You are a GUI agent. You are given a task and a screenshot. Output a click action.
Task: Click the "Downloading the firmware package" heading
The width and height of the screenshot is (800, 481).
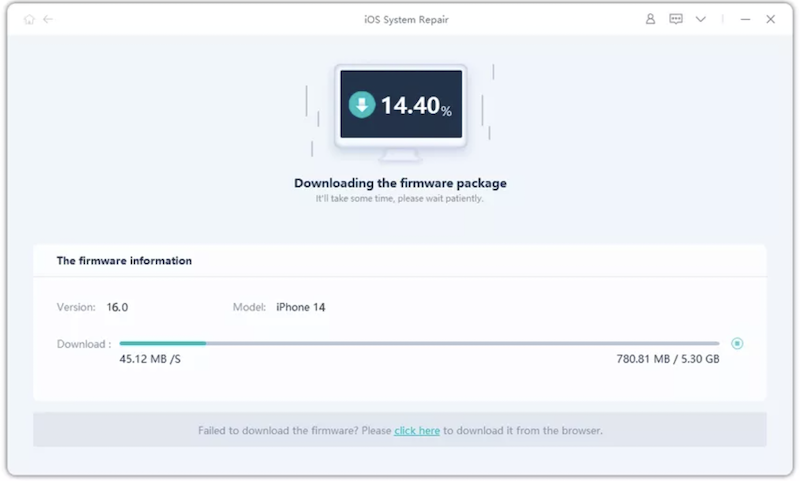pyautogui.click(x=400, y=183)
